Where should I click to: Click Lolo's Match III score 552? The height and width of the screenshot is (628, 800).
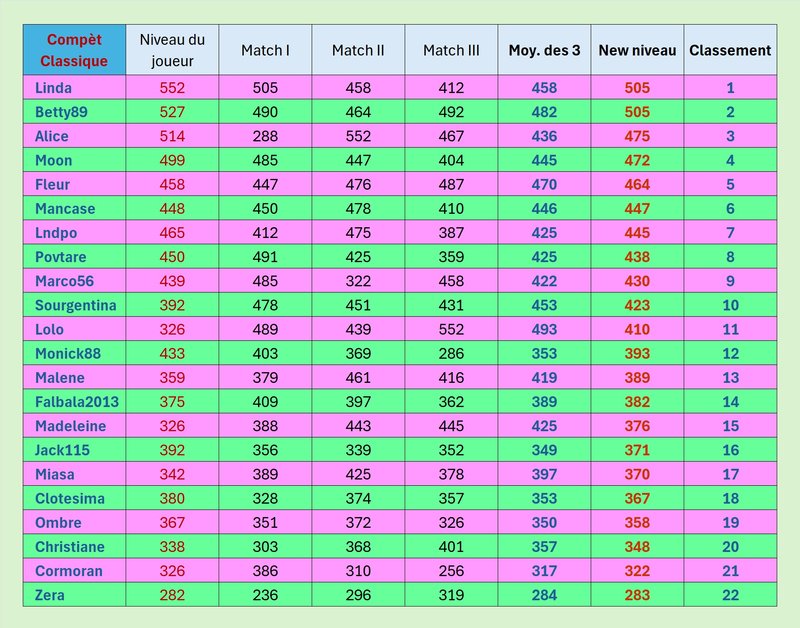point(452,330)
